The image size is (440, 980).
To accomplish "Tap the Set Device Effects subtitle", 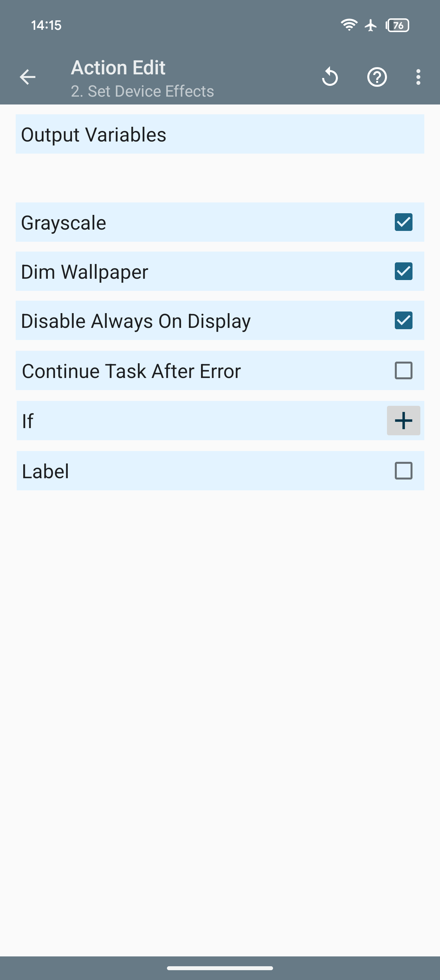I will (142, 91).
